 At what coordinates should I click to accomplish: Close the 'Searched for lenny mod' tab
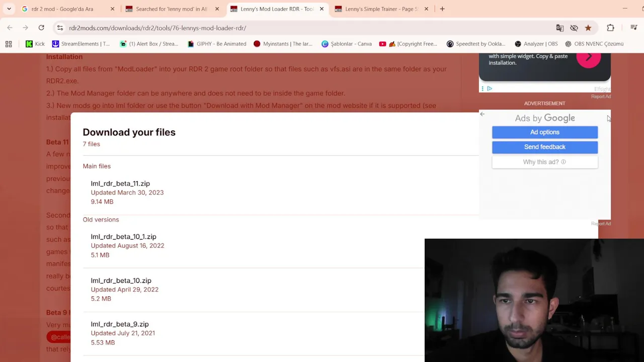[x=217, y=9]
